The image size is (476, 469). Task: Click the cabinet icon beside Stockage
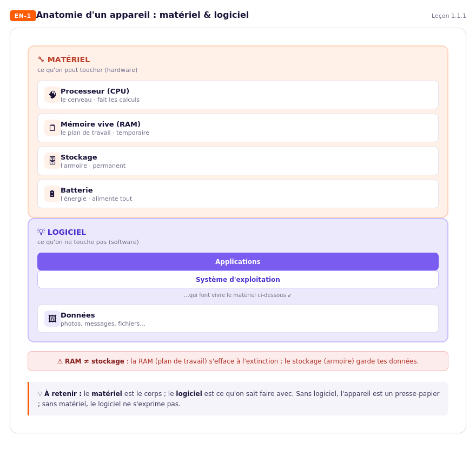pos(52,161)
